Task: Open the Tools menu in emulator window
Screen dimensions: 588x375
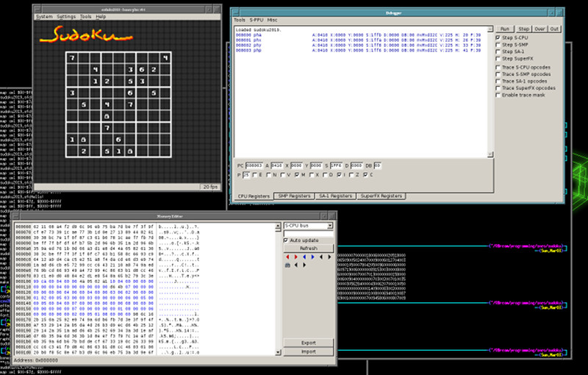Action: pos(85,17)
